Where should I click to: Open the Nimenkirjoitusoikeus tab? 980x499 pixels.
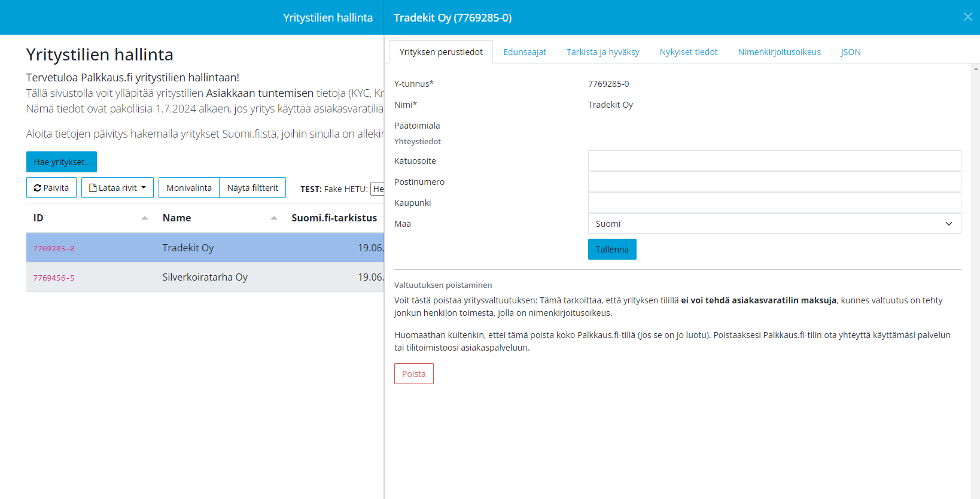point(779,52)
